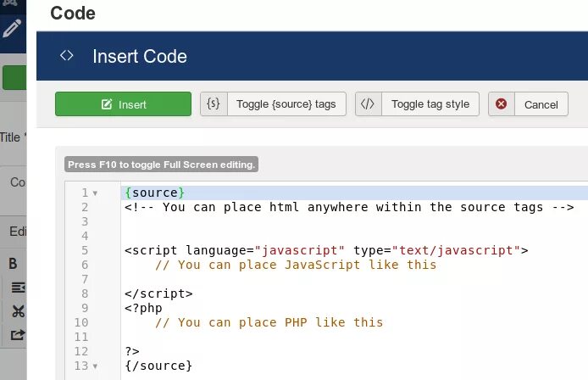Click the scissors cut icon

18,311
